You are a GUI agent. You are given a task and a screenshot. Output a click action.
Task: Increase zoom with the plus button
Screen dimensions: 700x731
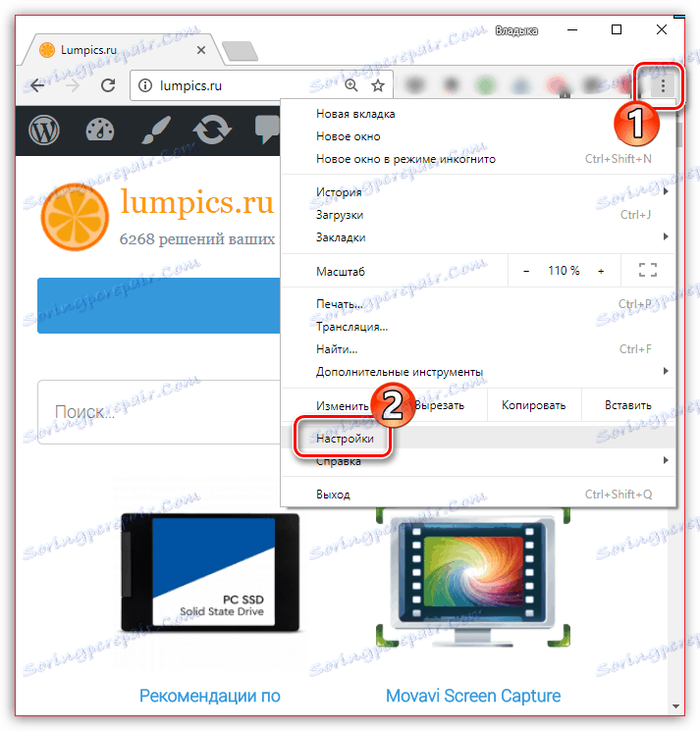601,271
